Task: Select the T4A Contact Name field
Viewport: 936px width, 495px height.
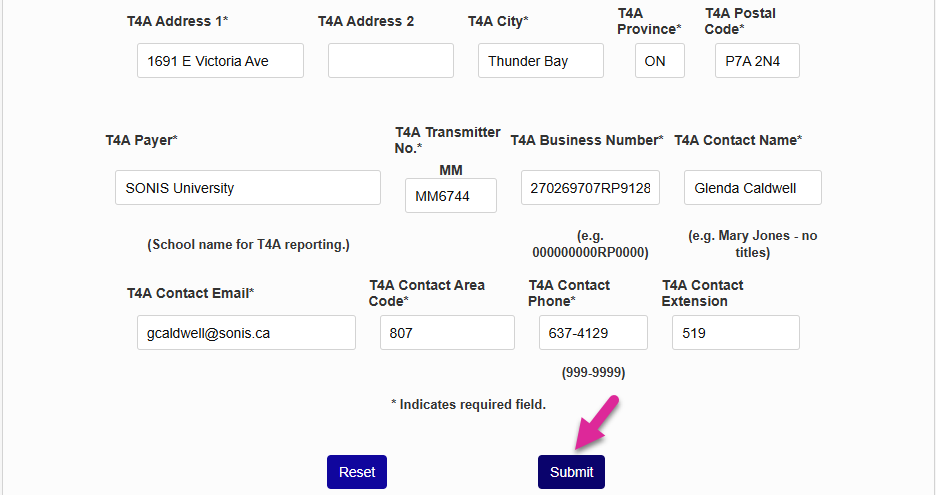Action: pyautogui.click(x=752, y=188)
